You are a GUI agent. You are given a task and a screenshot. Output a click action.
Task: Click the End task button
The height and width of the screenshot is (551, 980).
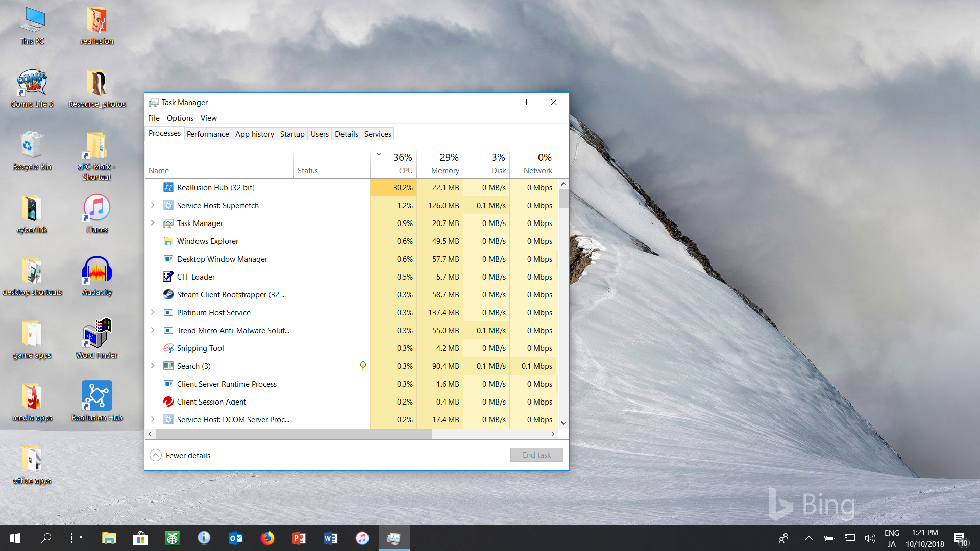[x=536, y=455]
